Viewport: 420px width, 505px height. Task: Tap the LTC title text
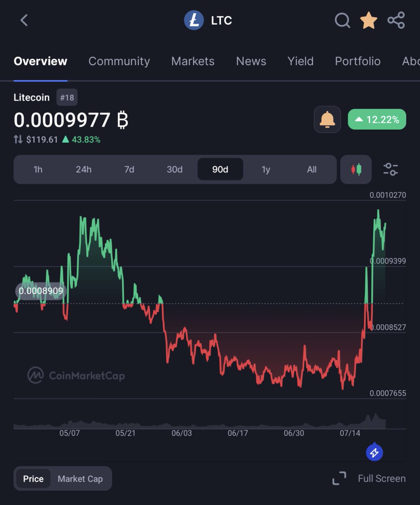click(221, 20)
